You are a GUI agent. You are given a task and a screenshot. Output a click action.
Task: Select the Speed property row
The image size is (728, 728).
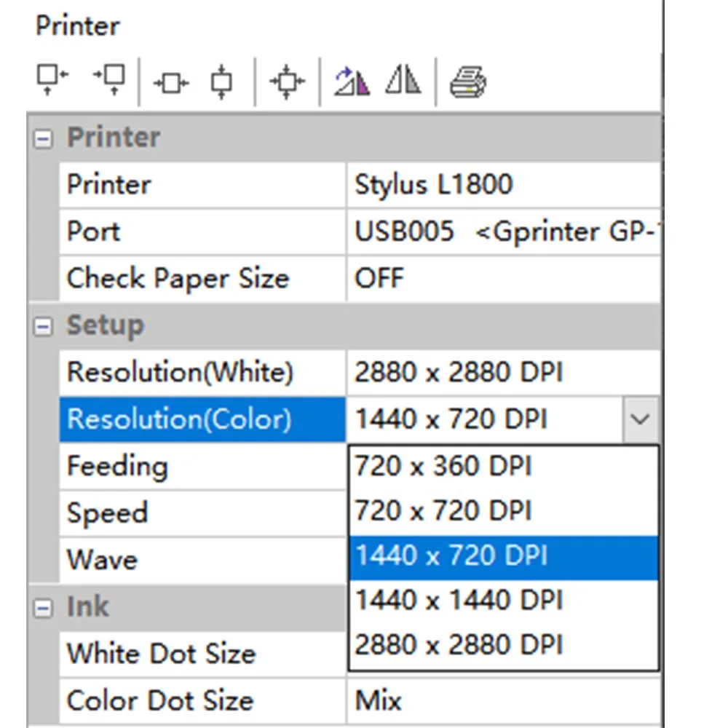point(202,513)
